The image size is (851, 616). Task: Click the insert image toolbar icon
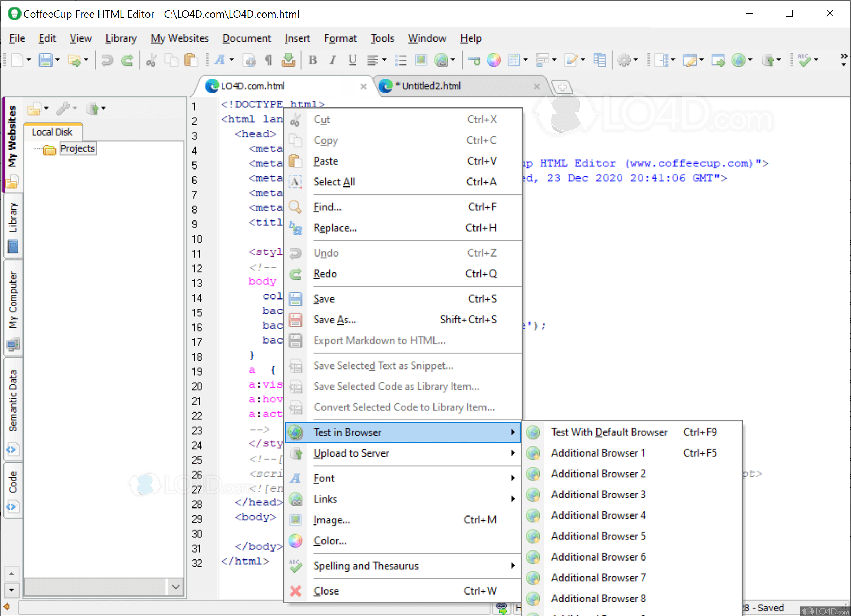click(x=421, y=60)
